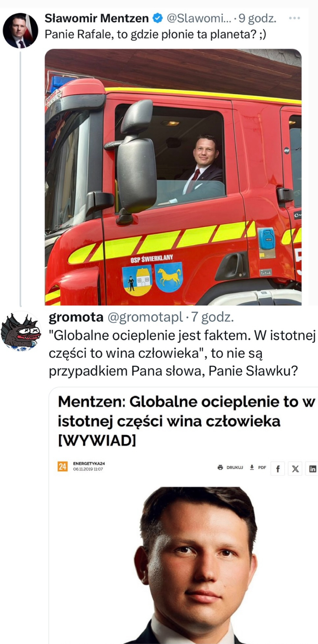Open the article headline about globalne ocieplenie
This screenshot has height=644, width=318.
click(x=186, y=421)
